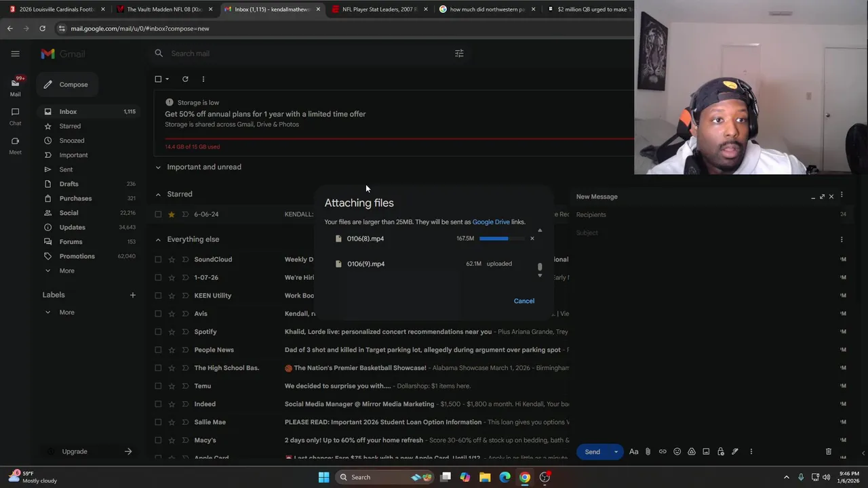Open Send options dropdown arrow
868x488 pixels.
616,452
